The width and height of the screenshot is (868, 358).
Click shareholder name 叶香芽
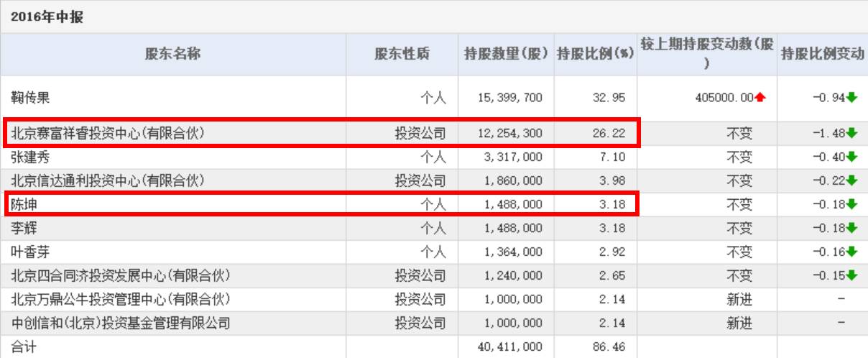30,252
